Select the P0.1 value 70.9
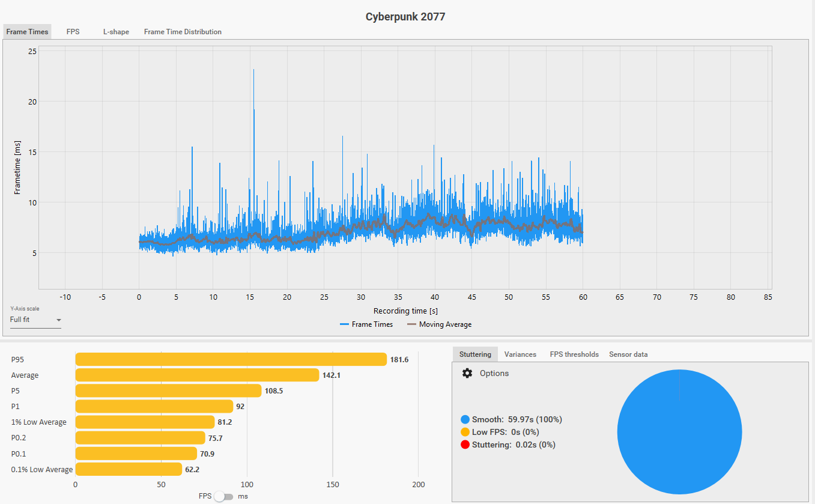 (208, 453)
